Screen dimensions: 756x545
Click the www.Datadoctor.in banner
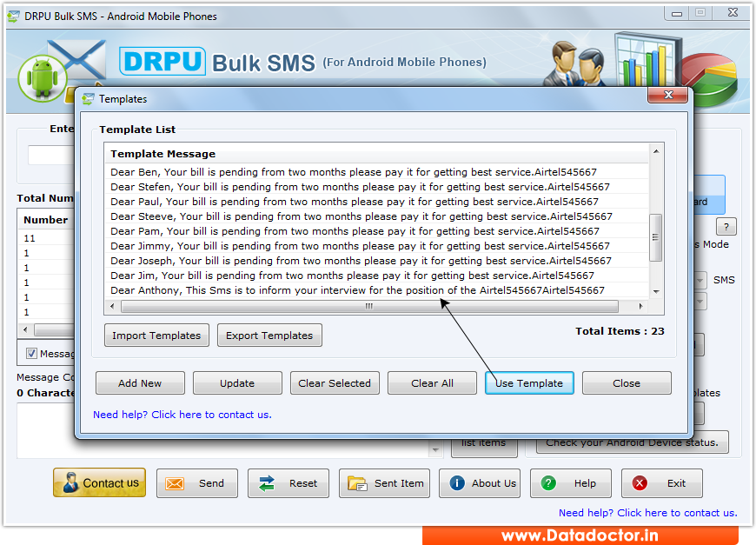[580, 535]
